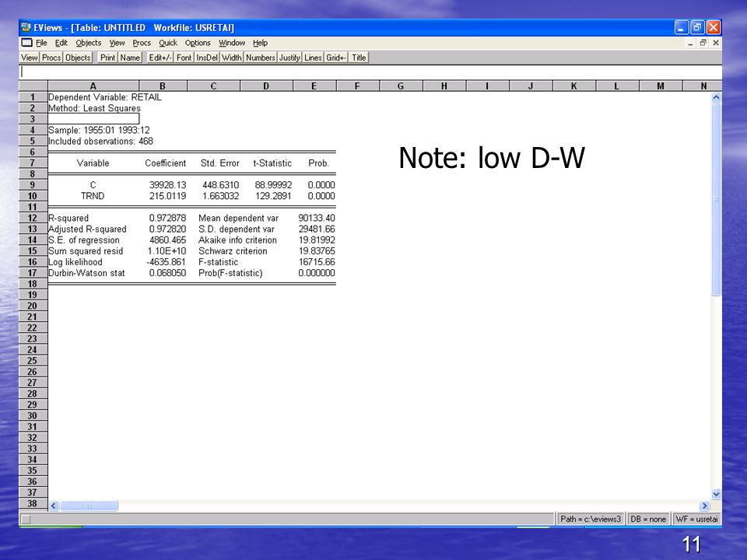The height and width of the screenshot is (560, 747).
Task: Open the File menu
Action: tap(41, 43)
